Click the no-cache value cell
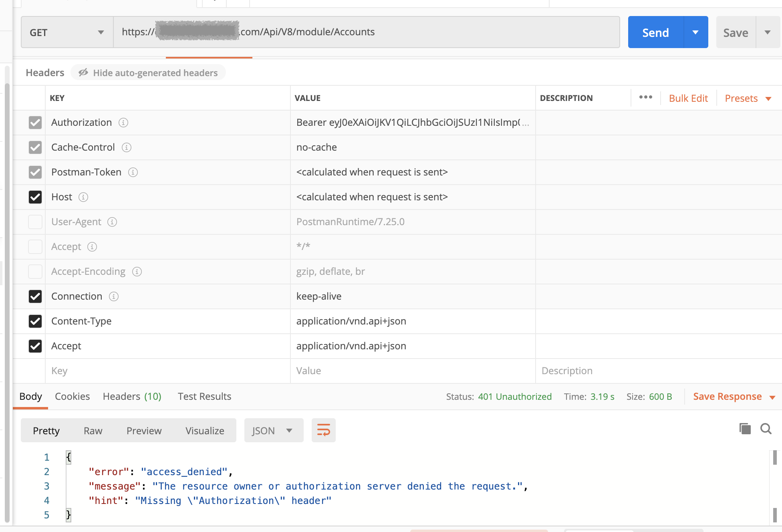 pyautogui.click(x=413, y=147)
